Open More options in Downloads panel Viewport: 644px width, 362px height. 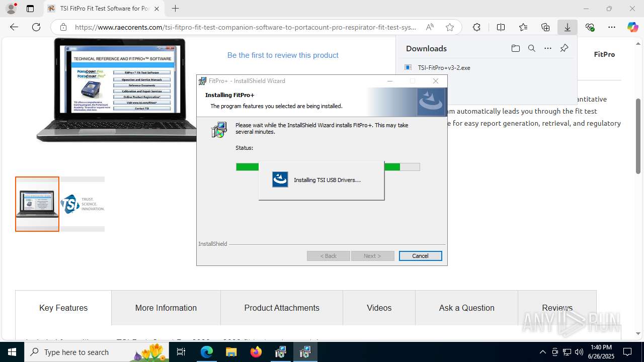pyautogui.click(x=548, y=48)
